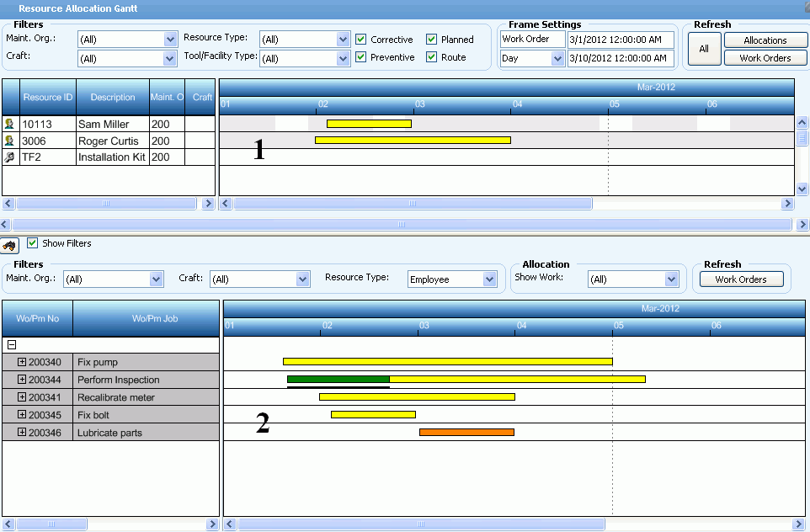Click the Craft column header in resource table
The image size is (810, 532).
pyautogui.click(x=200, y=97)
